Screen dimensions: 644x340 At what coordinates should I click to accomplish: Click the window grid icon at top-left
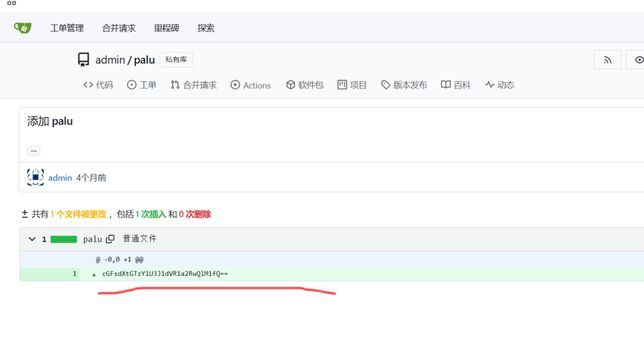click(x=11, y=3)
